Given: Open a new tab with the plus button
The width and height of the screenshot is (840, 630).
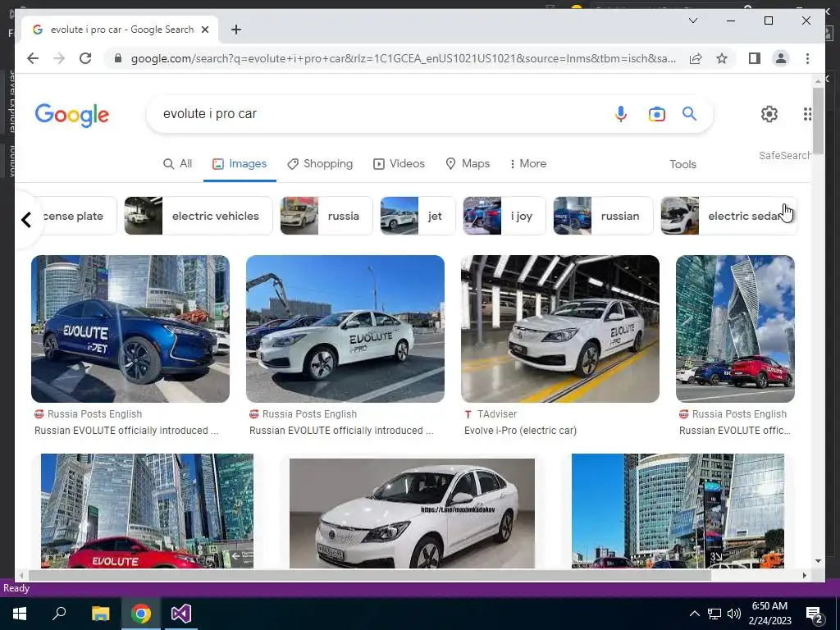Looking at the screenshot, I should [235, 30].
